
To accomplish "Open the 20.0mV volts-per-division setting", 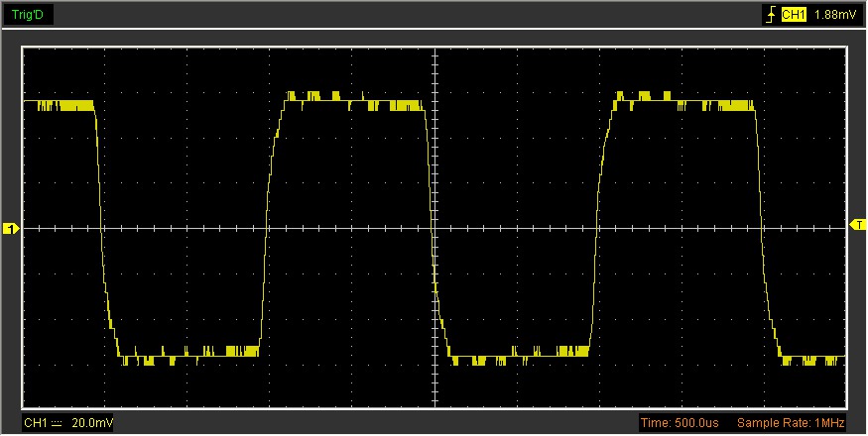I will click(x=92, y=424).
